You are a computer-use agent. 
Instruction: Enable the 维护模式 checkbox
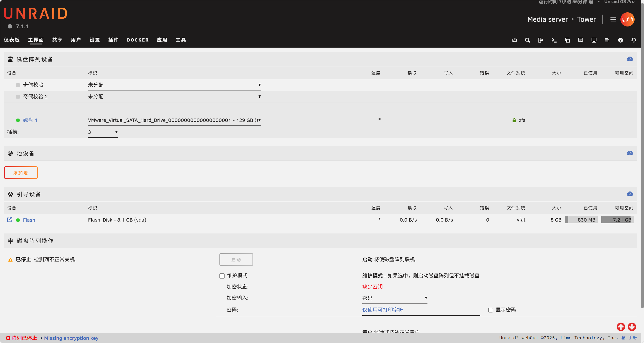click(x=222, y=276)
